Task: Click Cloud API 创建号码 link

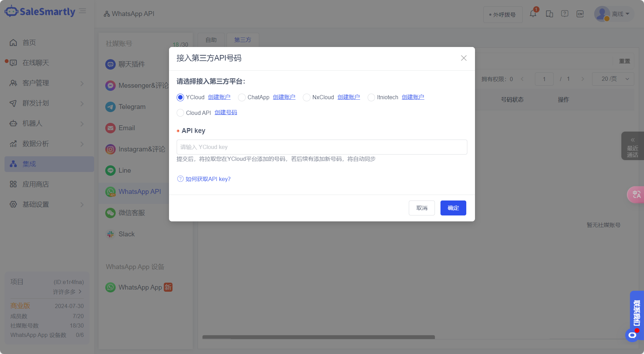Action: click(x=226, y=112)
